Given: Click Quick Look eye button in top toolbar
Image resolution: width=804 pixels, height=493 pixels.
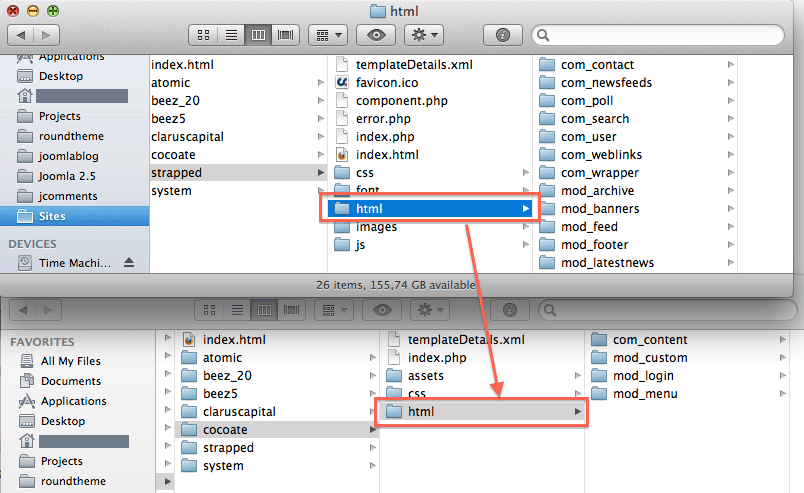Looking at the screenshot, I should click(377, 35).
